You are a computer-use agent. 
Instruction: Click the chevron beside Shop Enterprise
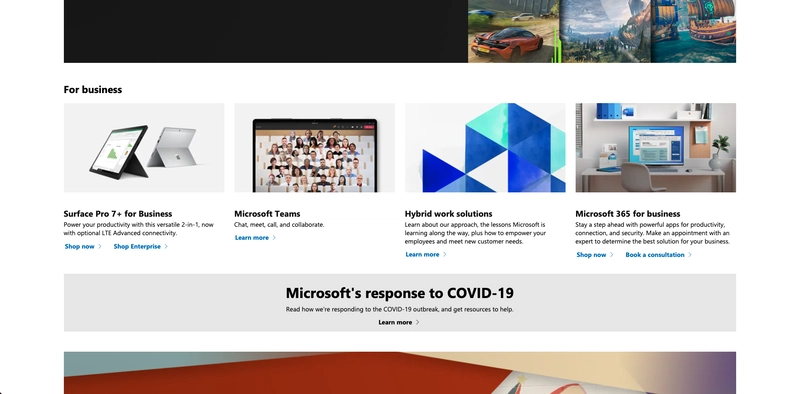166,247
